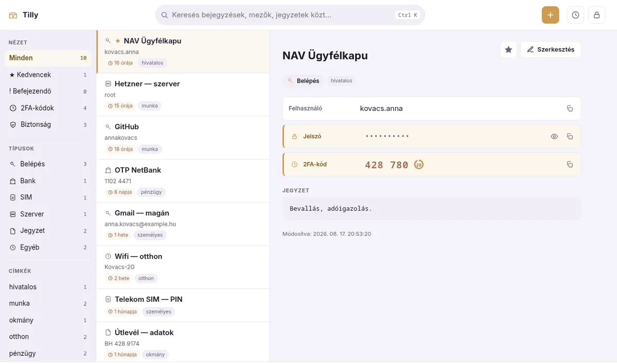The image size is (617, 364).
Task: Click the 428 780 code digits
Action: click(387, 165)
